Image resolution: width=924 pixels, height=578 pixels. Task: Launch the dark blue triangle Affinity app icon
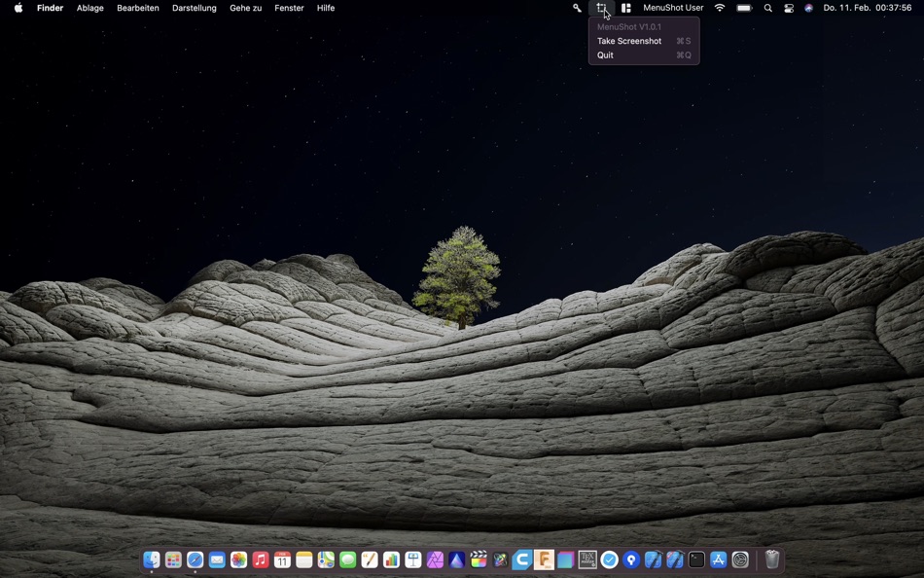pos(457,560)
